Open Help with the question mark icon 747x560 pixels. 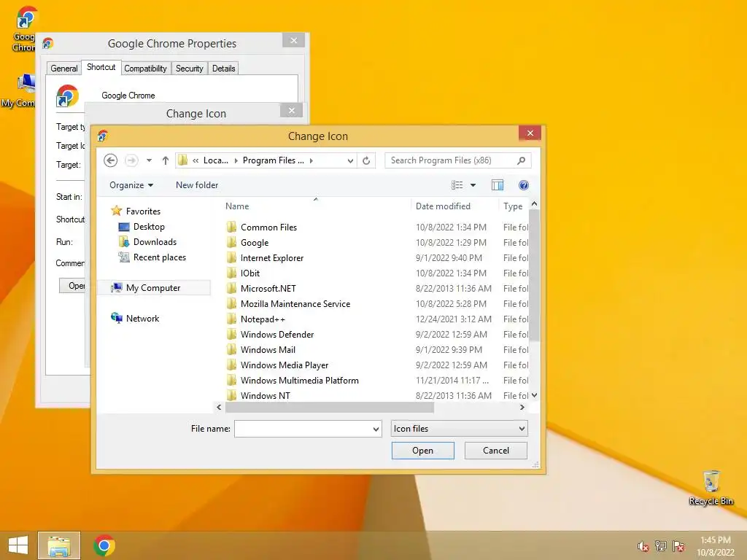click(x=524, y=185)
